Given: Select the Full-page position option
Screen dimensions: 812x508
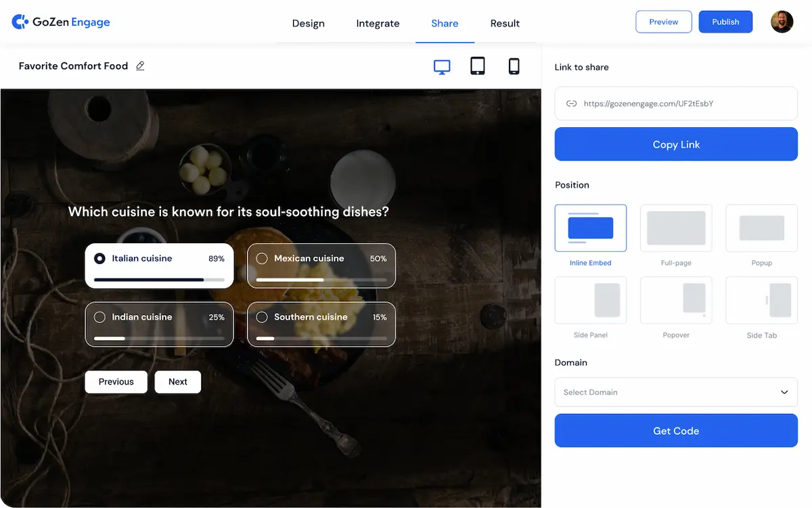Looking at the screenshot, I should 676,228.
